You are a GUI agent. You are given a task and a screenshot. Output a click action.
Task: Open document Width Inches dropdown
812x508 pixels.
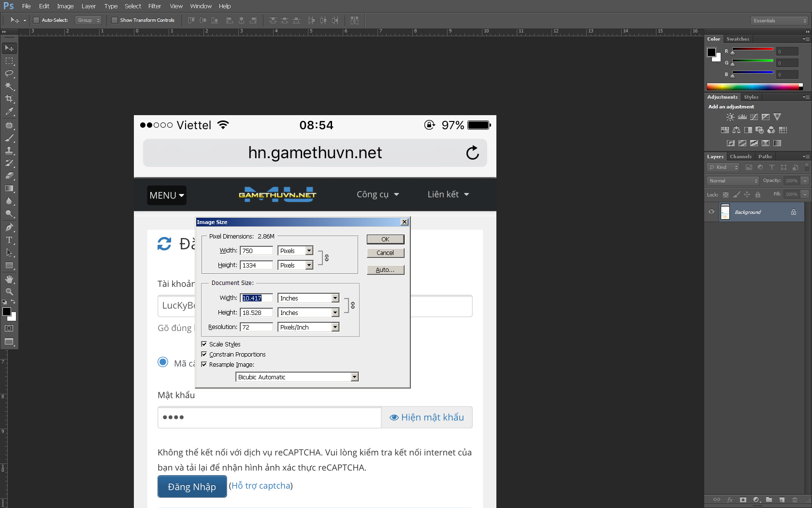(x=335, y=298)
